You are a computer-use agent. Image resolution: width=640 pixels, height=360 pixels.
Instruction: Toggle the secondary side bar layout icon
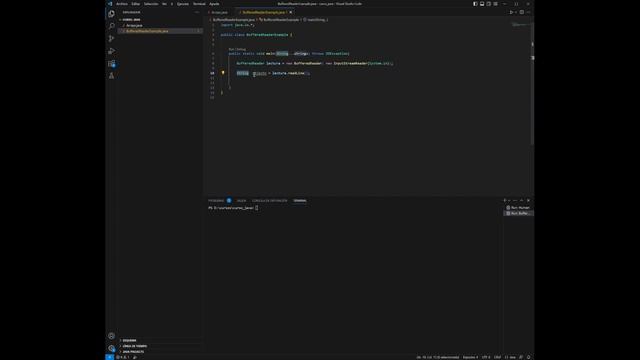pos(489,4)
